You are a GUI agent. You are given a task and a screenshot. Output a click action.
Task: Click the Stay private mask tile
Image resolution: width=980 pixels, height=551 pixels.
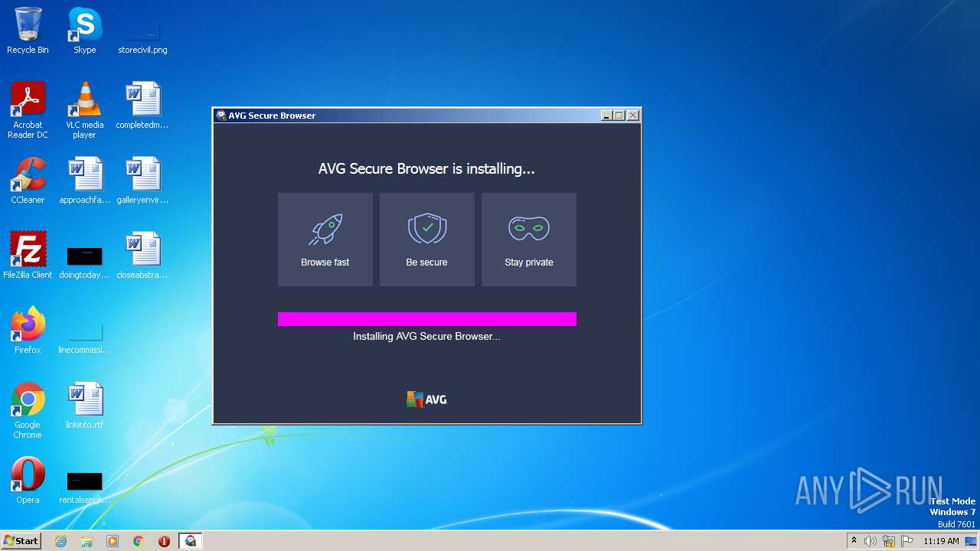click(x=529, y=240)
